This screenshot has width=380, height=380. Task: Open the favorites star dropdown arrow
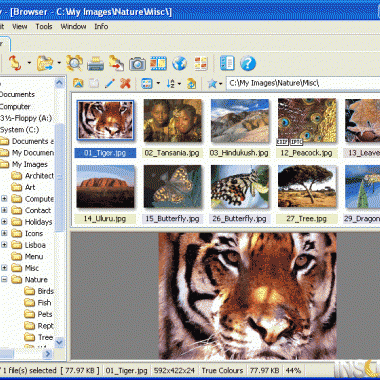(221, 84)
